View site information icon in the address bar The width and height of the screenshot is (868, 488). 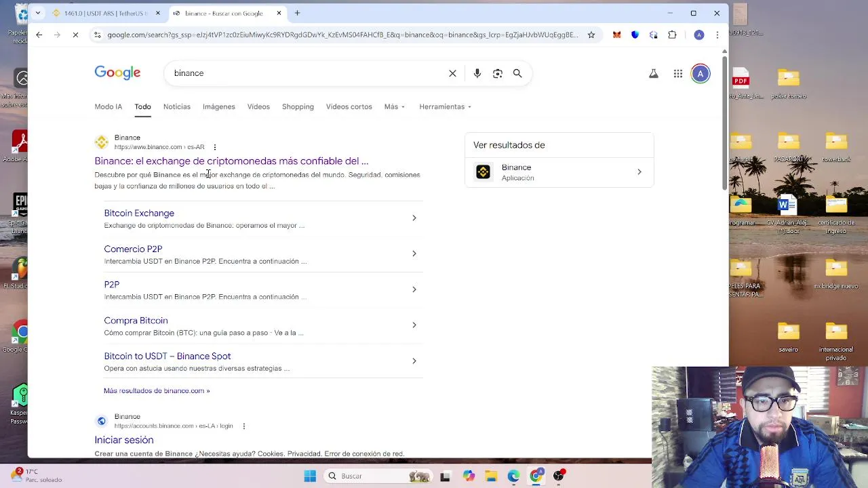pyautogui.click(x=98, y=35)
